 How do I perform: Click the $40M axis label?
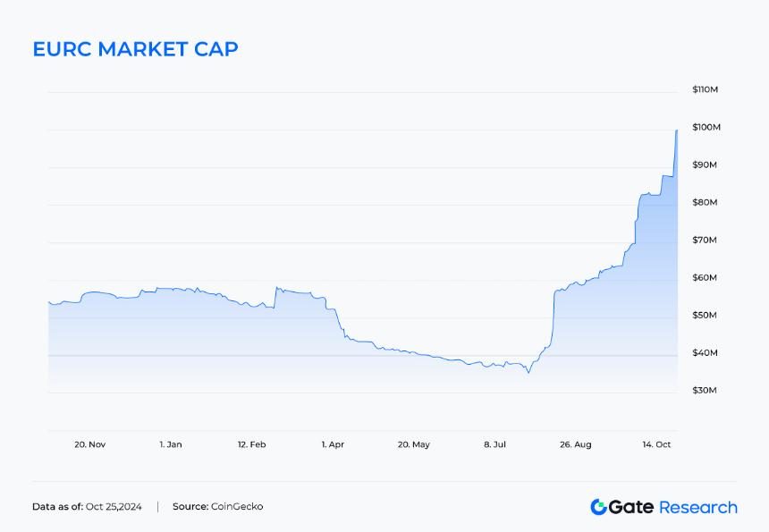coord(705,352)
